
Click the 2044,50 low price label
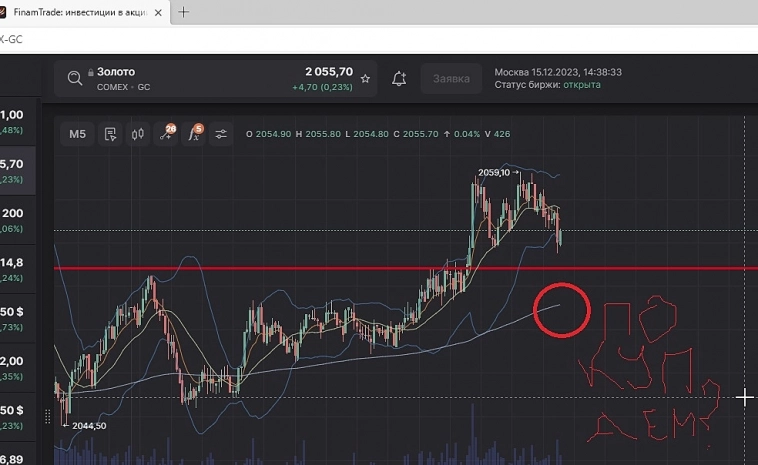[x=89, y=426]
